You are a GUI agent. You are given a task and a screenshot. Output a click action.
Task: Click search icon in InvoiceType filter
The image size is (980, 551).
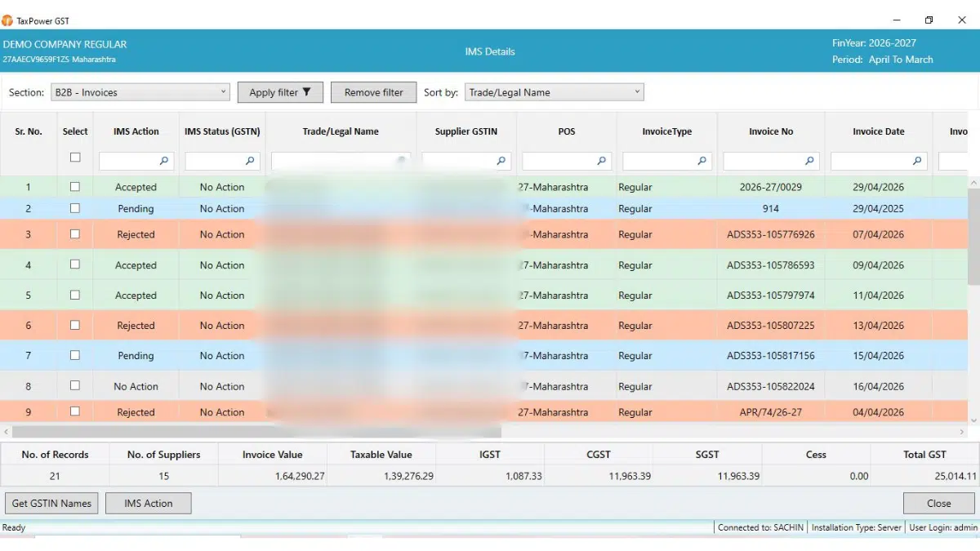tap(702, 162)
